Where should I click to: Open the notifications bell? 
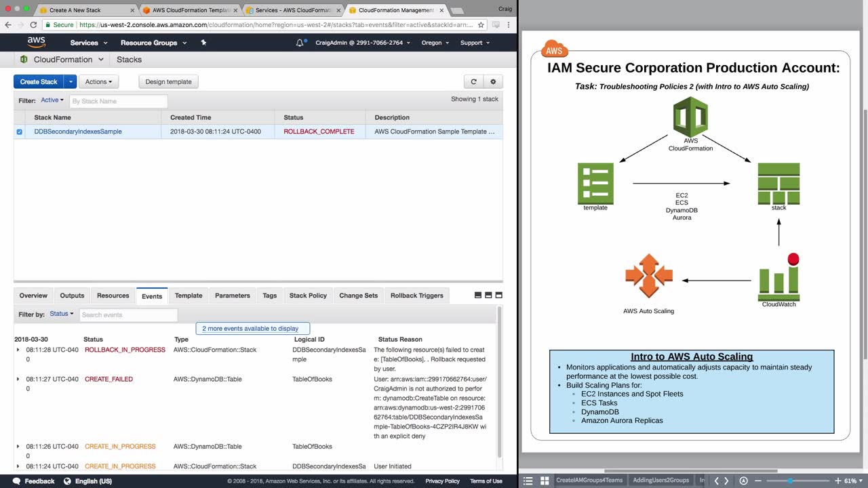[x=300, y=43]
